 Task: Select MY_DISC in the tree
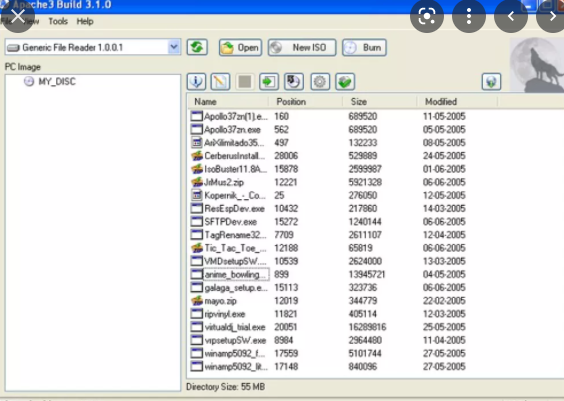[57, 82]
